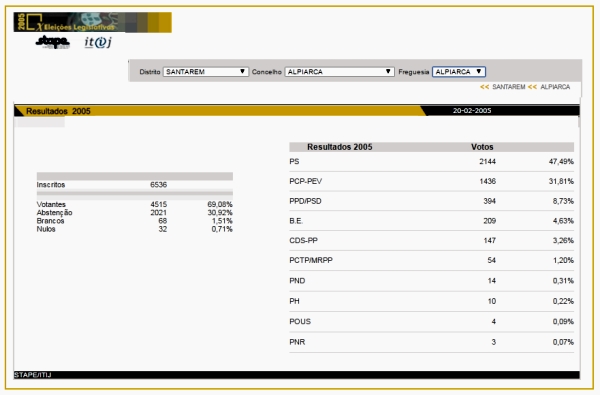Go back to ALPIARCA concelho link

tap(555, 87)
